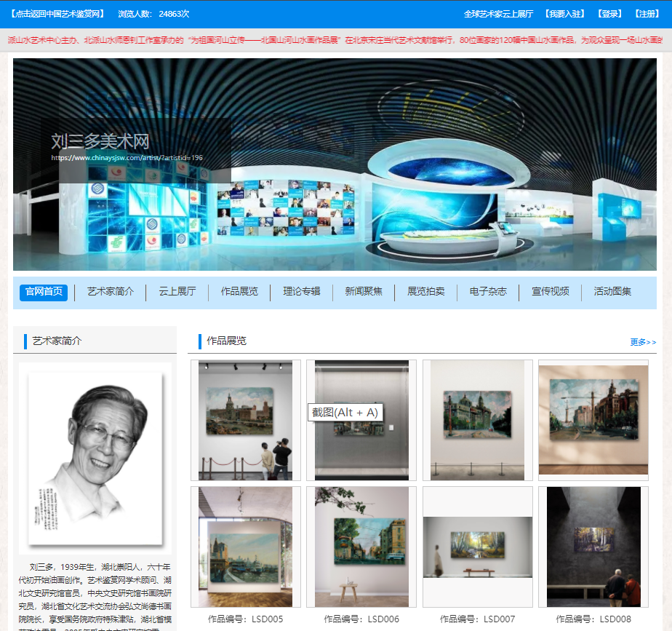Open first artwork thumbnail with photographers in gallery
This screenshot has width=672, height=631.
pos(246,420)
